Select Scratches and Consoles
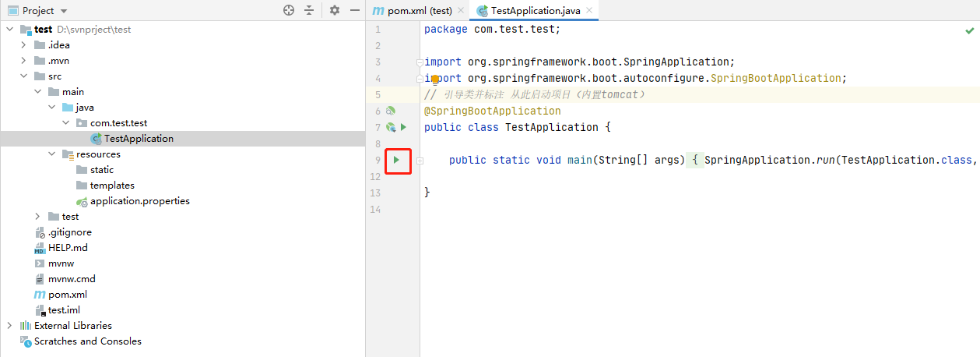Image resolution: width=980 pixels, height=357 pixels. pos(88,341)
